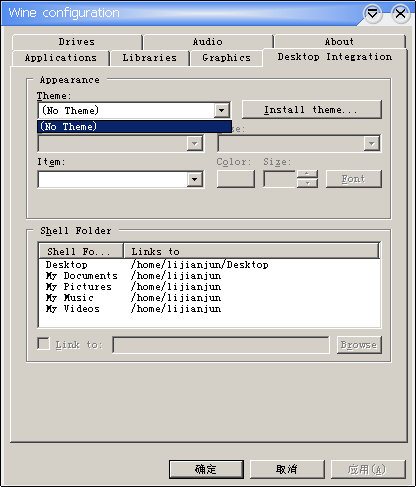Click the Size value field

coord(279,179)
